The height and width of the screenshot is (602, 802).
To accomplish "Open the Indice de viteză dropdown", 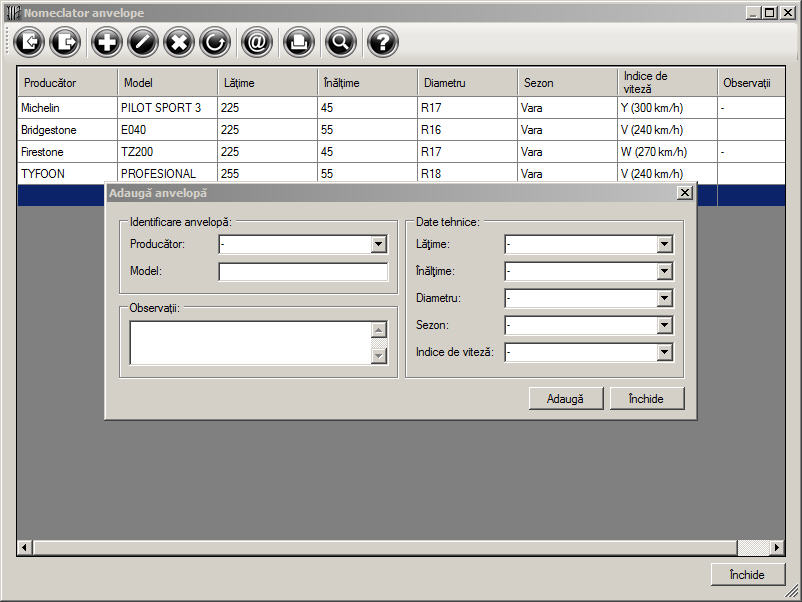I will (x=664, y=352).
